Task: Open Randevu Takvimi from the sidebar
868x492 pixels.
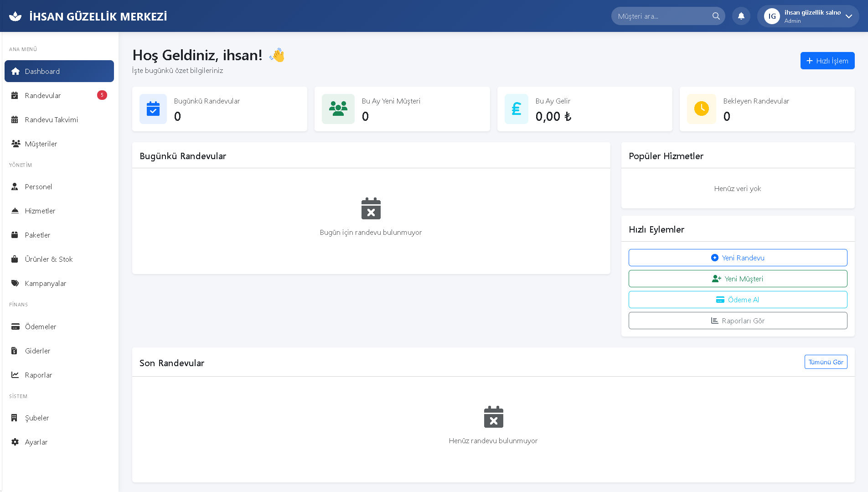Action: [x=51, y=119]
